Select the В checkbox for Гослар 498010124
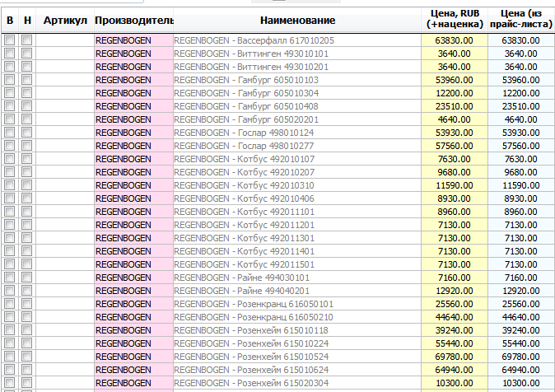Image resolution: width=555 pixels, height=392 pixels. (10, 132)
